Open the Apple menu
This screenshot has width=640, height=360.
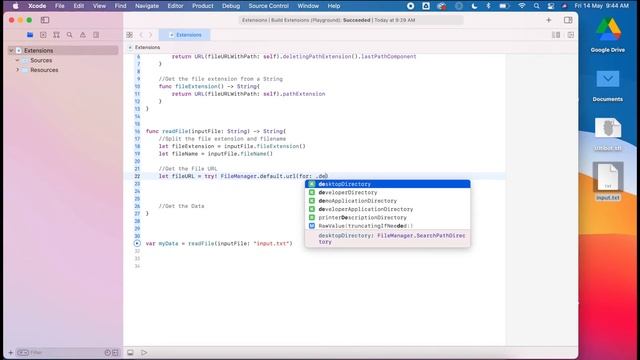pyautogui.click(x=16, y=6)
